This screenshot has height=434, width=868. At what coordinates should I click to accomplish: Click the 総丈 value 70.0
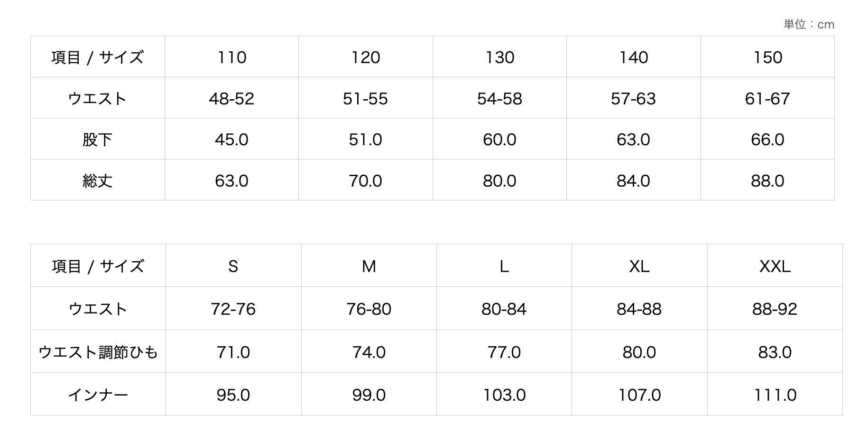point(365,181)
